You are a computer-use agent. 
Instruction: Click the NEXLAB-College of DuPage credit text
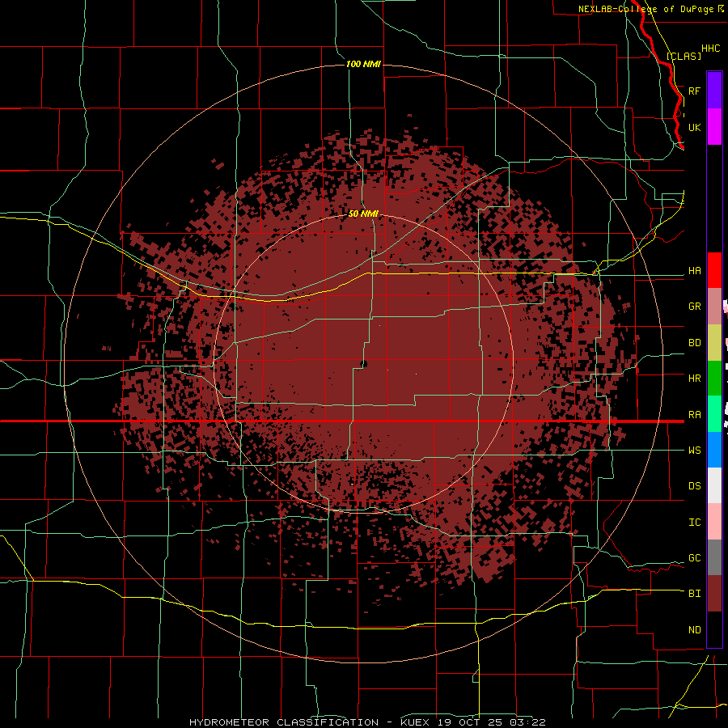tap(645, 9)
